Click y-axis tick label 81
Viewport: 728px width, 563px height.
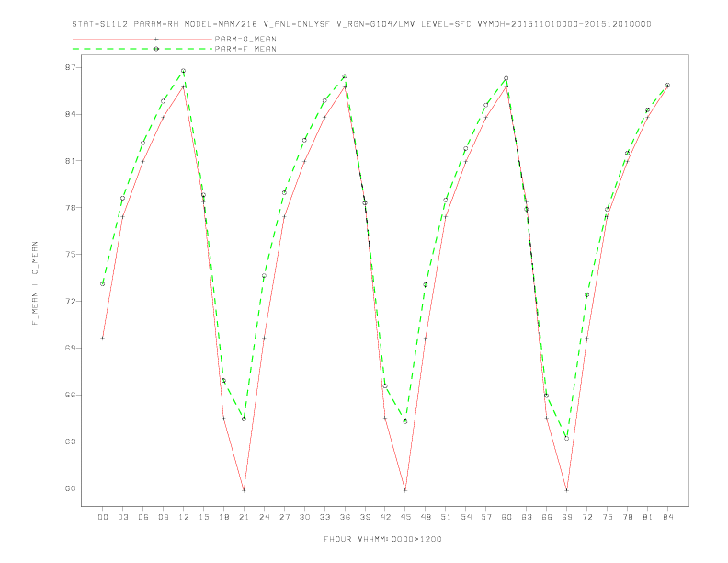coord(71,161)
